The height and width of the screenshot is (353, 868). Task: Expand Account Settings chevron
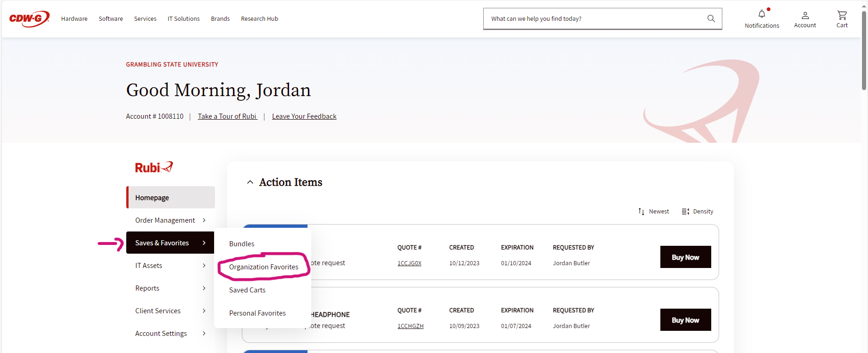coord(204,333)
